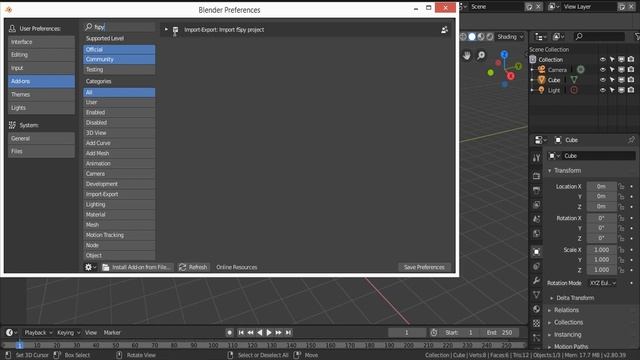Screen dimensions: 640x360
Task: Click the Save Preferences button
Action: 424,267
